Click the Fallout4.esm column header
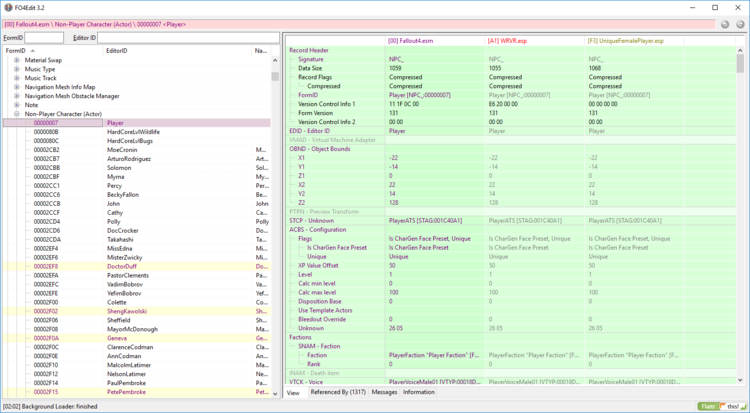 coord(435,41)
